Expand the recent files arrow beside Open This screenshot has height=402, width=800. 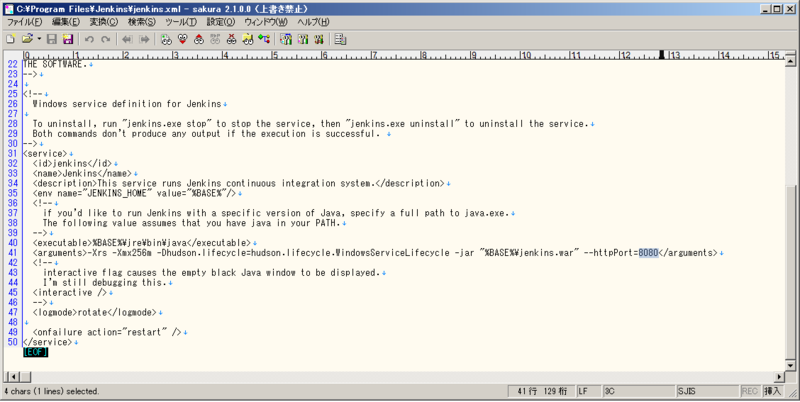click(x=39, y=39)
